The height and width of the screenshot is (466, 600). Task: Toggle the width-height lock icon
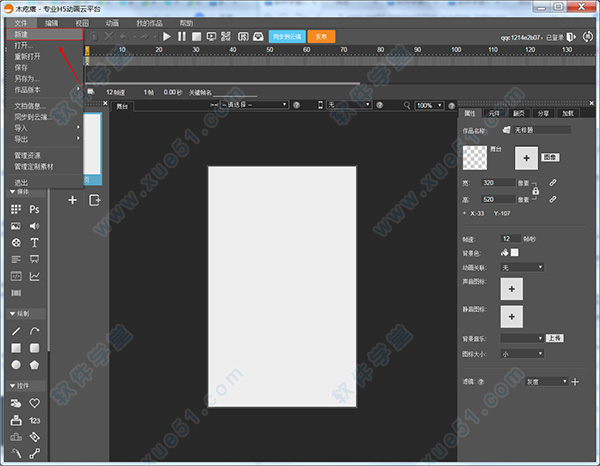(536, 190)
